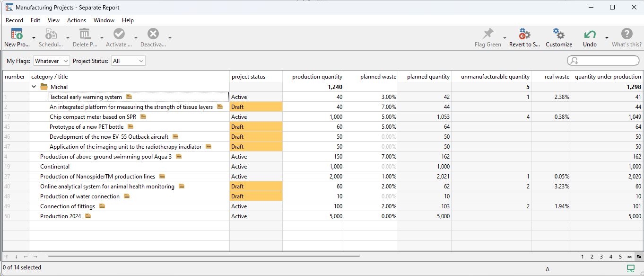644x276 pixels.
Task: Click the Revert to Standard gears icon
Action: tap(524, 34)
